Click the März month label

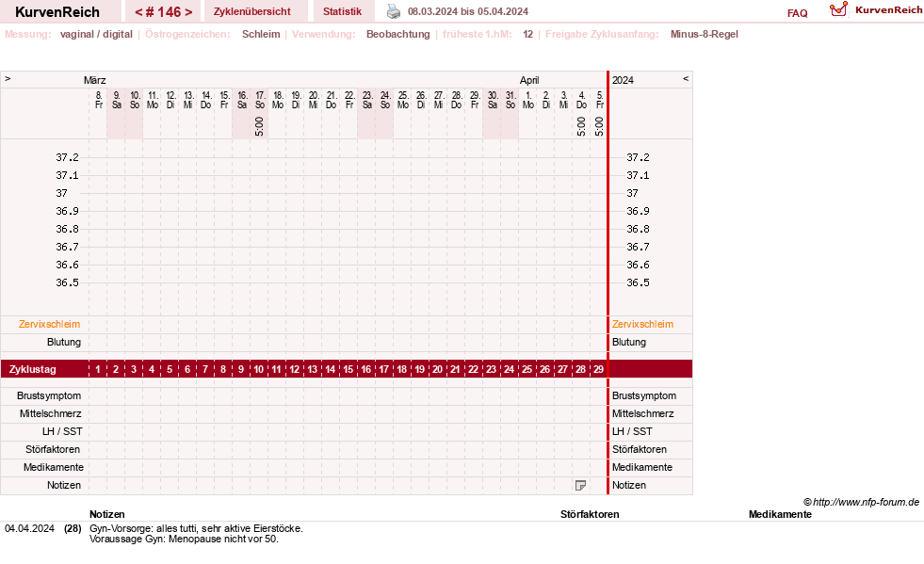click(94, 80)
